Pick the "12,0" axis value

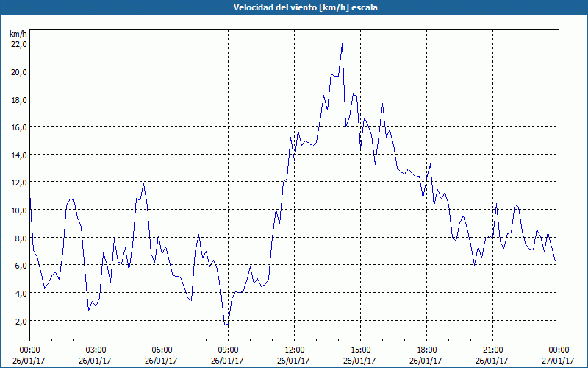(x=20, y=183)
